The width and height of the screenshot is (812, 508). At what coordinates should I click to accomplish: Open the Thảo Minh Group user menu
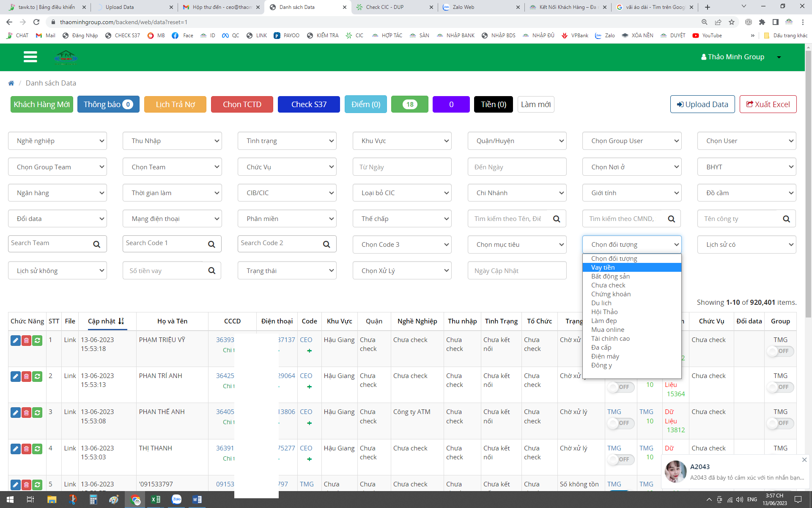click(x=741, y=57)
